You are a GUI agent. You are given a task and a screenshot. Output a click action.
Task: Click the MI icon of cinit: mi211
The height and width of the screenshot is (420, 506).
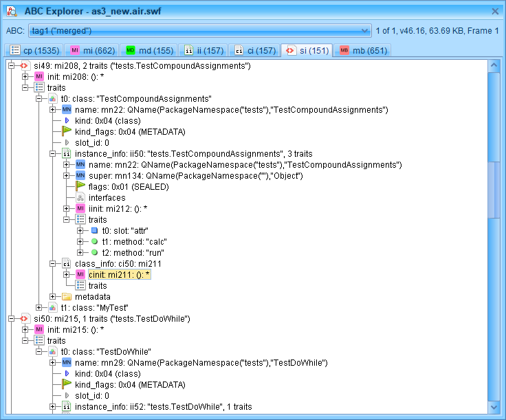point(80,275)
